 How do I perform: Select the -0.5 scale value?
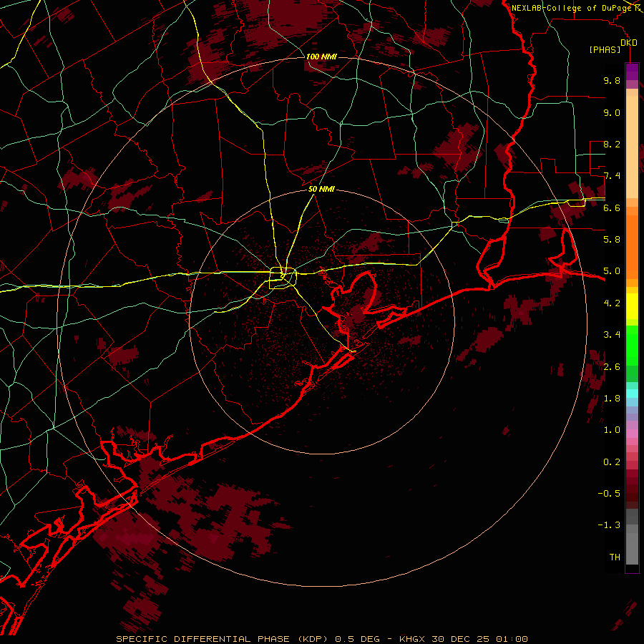coord(609,494)
